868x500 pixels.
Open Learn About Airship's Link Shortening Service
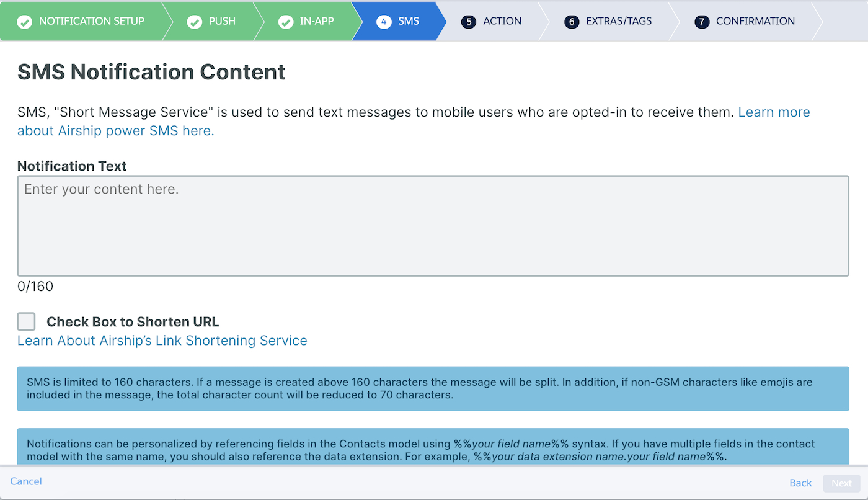162,341
